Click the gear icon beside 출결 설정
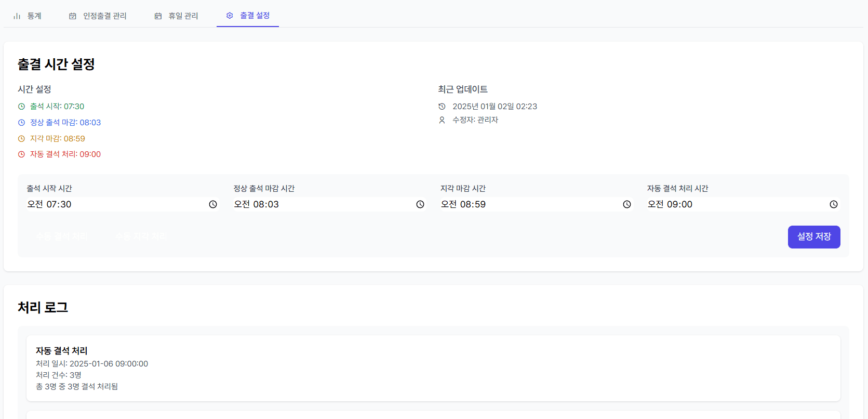868x419 pixels. pyautogui.click(x=230, y=16)
